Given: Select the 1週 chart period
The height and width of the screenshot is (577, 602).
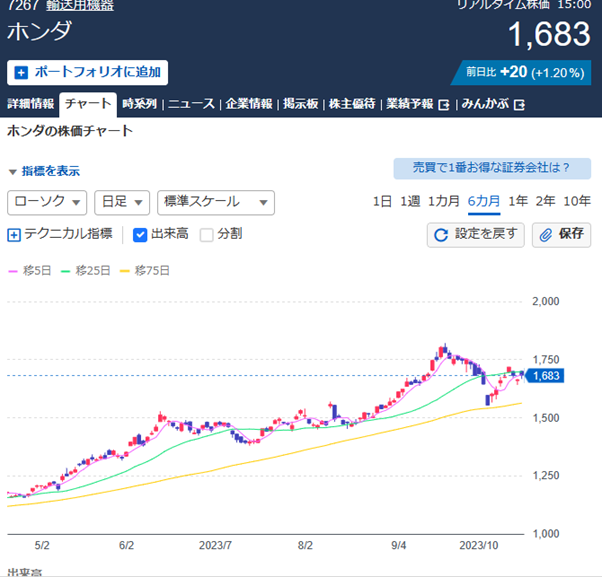Looking at the screenshot, I should (410, 201).
